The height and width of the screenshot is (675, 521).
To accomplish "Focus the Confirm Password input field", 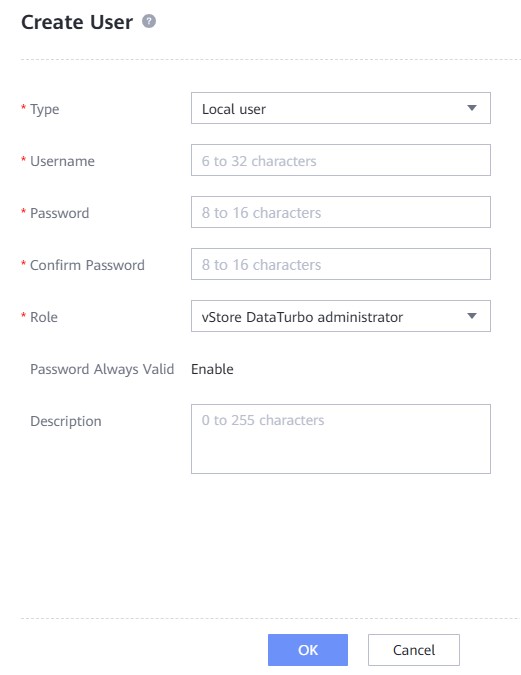I will (x=341, y=264).
